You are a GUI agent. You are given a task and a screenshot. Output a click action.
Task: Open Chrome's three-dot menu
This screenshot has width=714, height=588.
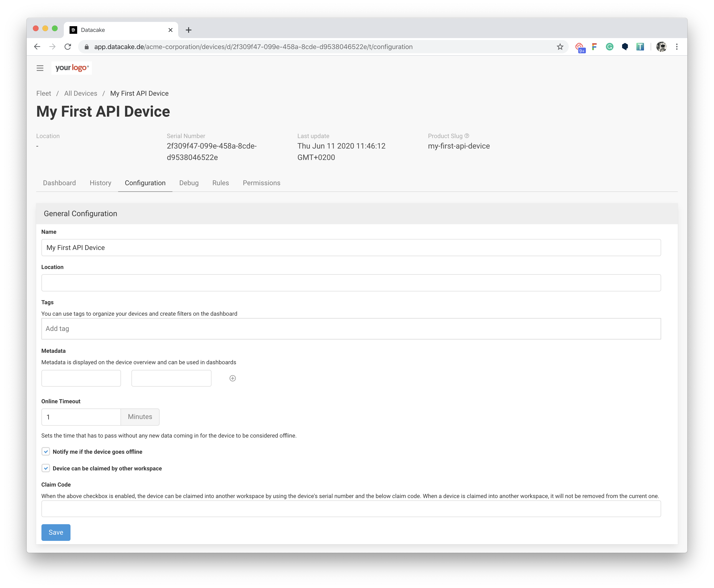(x=677, y=47)
